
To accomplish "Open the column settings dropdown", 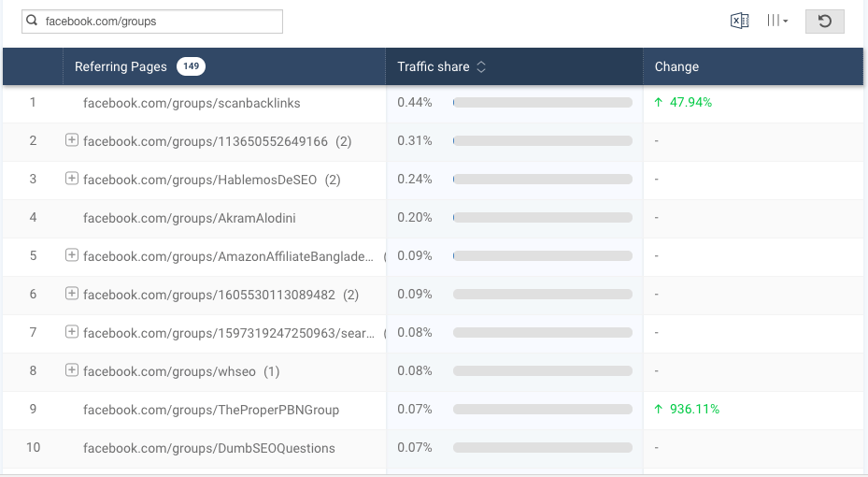I will (x=777, y=22).
